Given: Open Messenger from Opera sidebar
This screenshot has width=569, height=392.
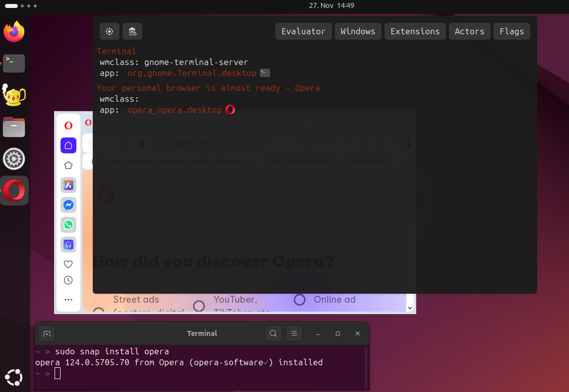Looking at the screenshot, I should tap(68, 205).
